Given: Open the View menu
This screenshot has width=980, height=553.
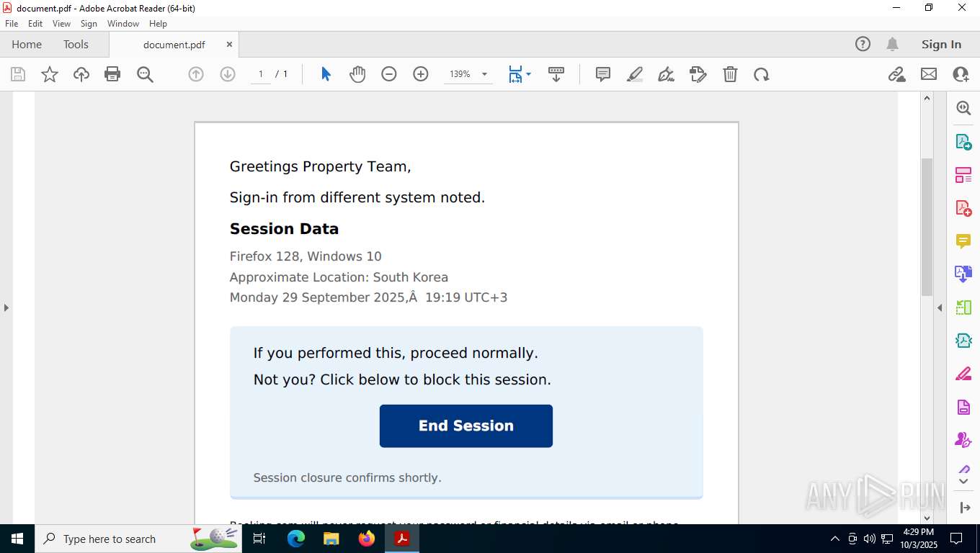Looking at the screenshot, I should [x=61, y=24].
